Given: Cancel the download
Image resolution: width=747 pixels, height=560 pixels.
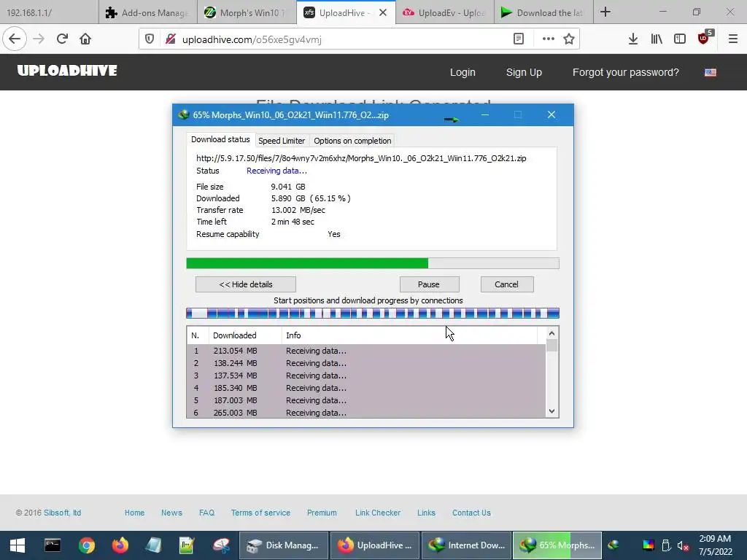Looking at the screenshot, I should point(507,284).
